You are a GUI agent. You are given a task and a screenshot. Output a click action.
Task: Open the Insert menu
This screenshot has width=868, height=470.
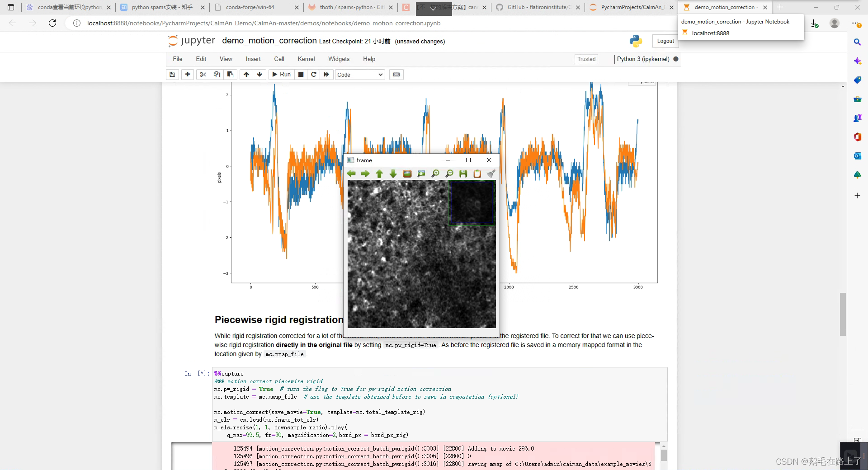point(253,59)
